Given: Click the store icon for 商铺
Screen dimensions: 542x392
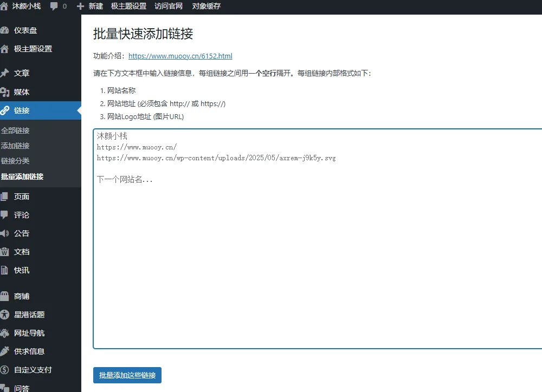Looking at the screenshot, I should click(x=5, y=296).
